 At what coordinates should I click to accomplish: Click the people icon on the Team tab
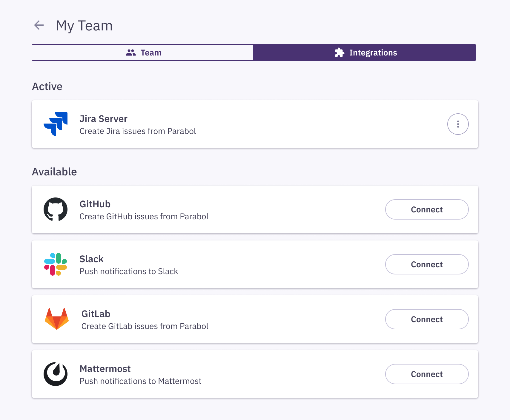click(x=130, y=52)
